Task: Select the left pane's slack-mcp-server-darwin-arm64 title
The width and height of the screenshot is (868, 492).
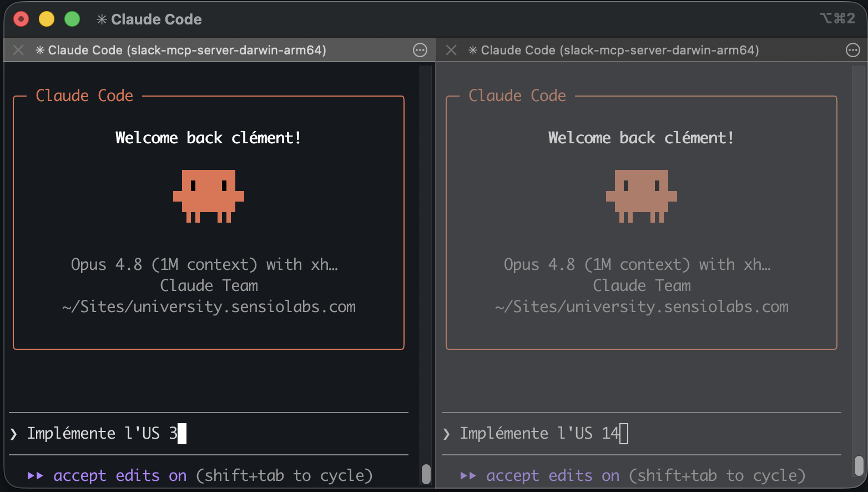Action: pos(187,50)
